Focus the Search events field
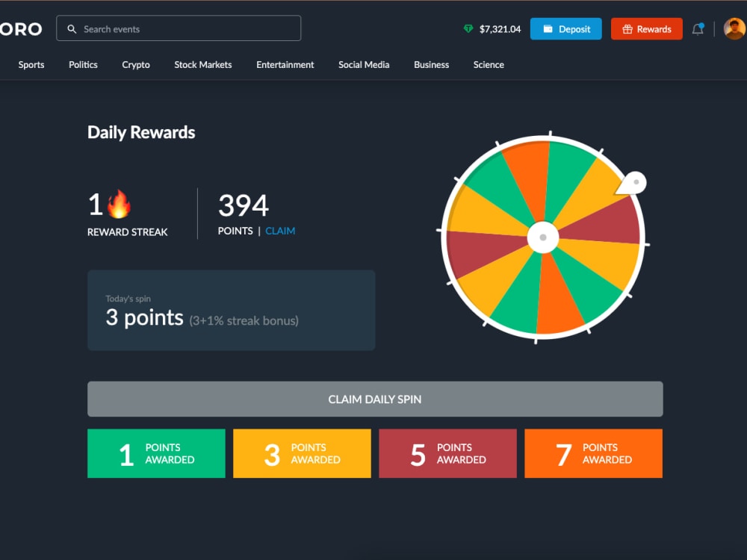This screenshot has width=747, height=560. coord(179,28)
